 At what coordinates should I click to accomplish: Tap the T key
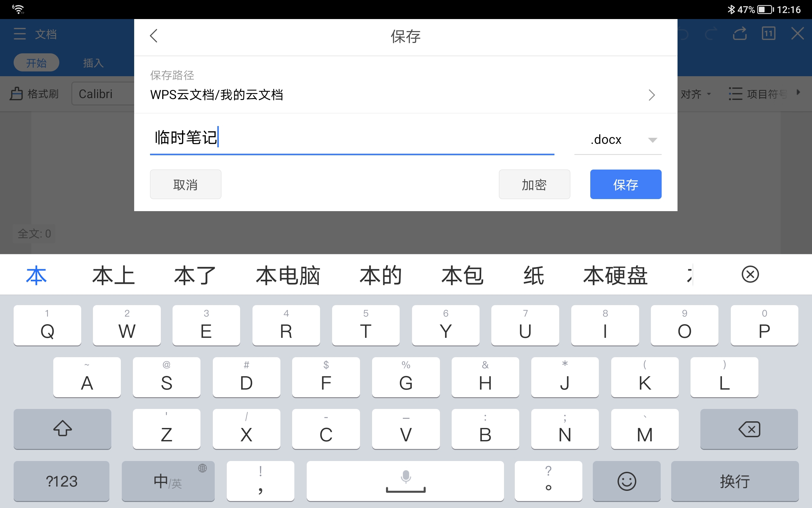click(x=366, y=325)
